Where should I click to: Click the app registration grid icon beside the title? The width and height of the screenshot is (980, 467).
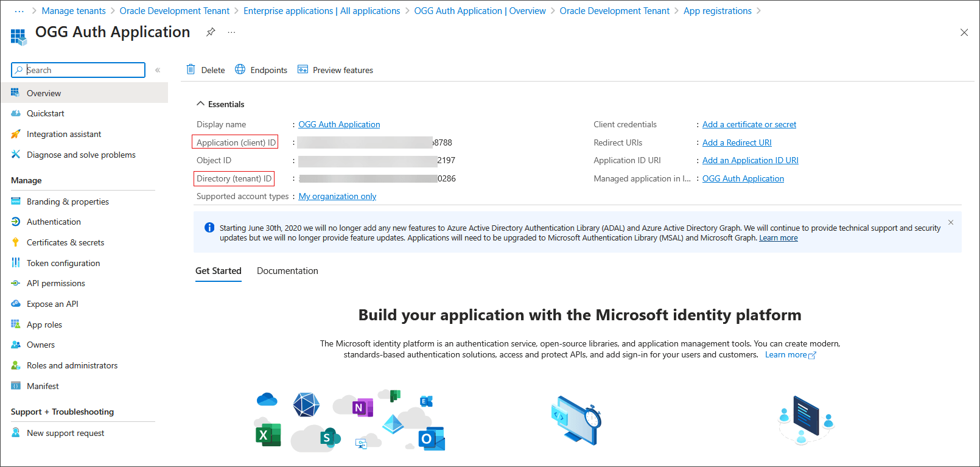pos(18,37)
